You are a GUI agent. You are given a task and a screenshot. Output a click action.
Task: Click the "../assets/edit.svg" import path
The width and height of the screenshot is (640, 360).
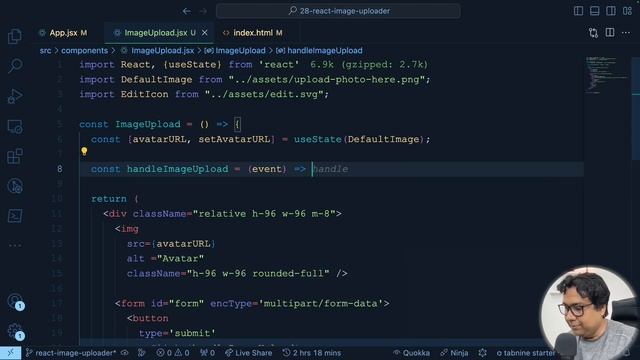[264, 94]
